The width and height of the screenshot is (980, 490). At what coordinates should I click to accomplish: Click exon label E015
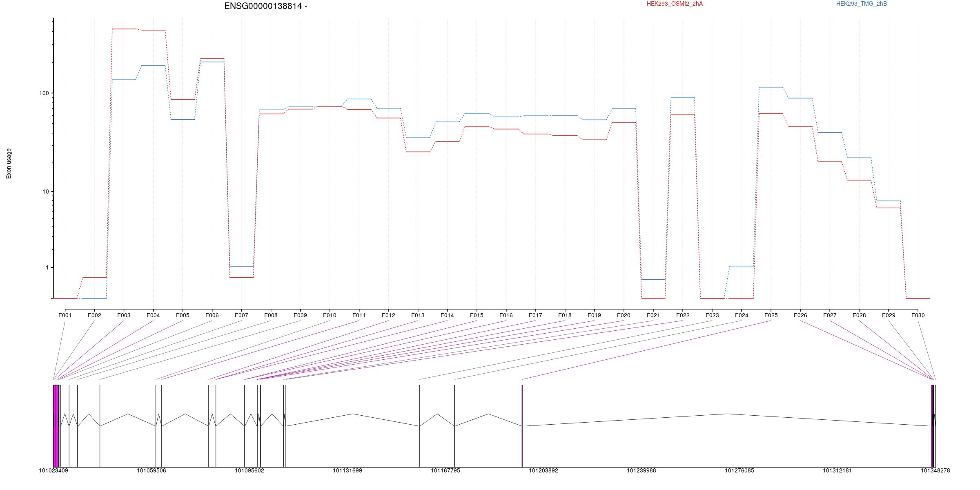[x=477, y=315]
